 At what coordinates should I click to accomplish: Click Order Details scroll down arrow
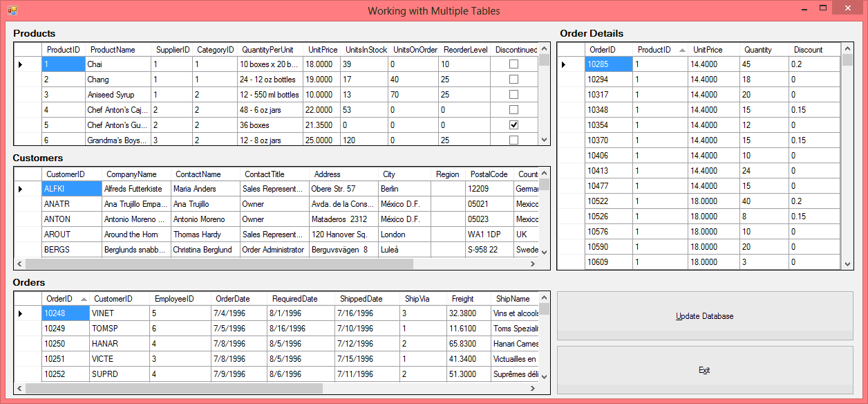848,264
